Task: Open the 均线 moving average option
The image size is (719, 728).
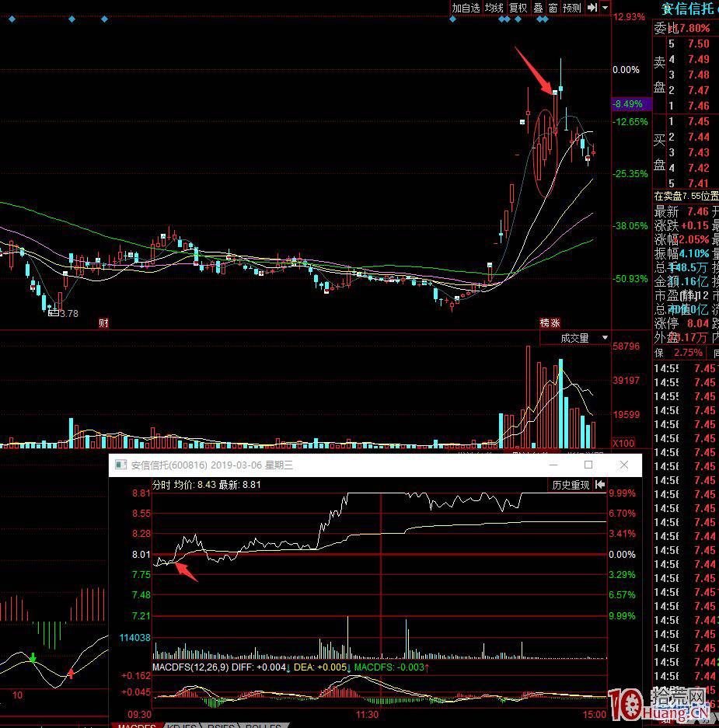Action: pos(494,8)
